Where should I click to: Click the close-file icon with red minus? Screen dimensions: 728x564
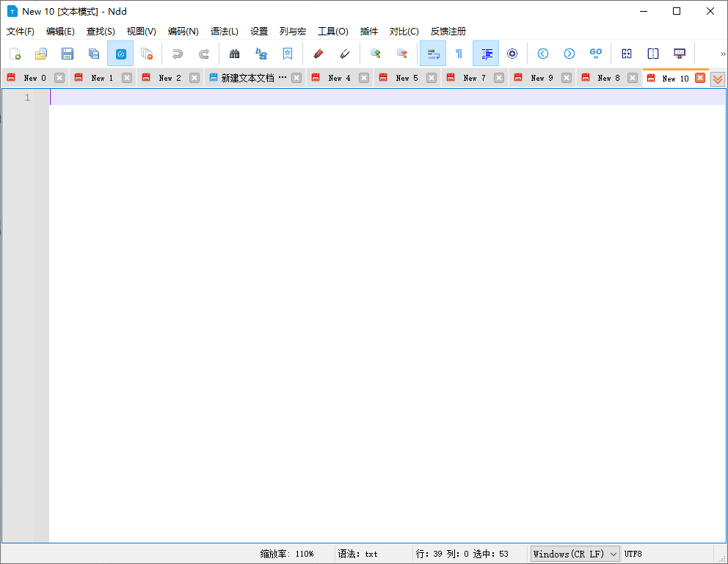tap(147, 54)
